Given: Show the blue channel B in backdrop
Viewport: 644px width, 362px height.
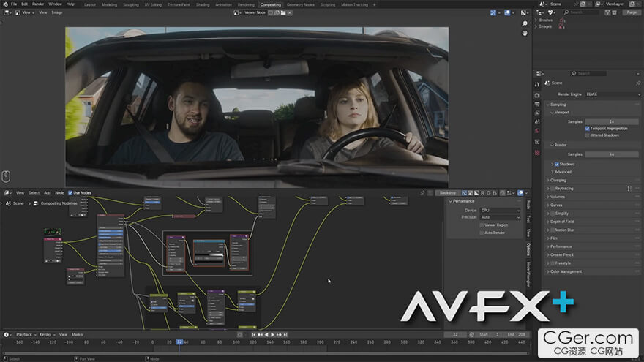Looking at the screenshot, I should click(495, 193).
